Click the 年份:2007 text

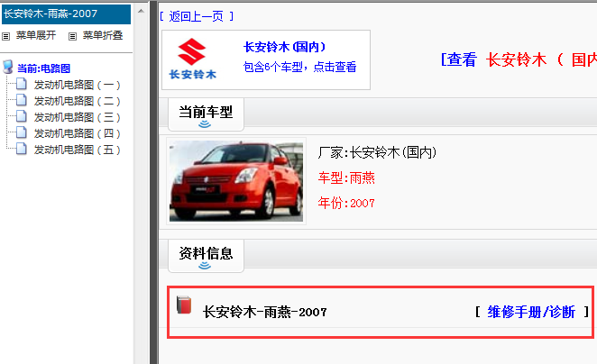[346, 203]
